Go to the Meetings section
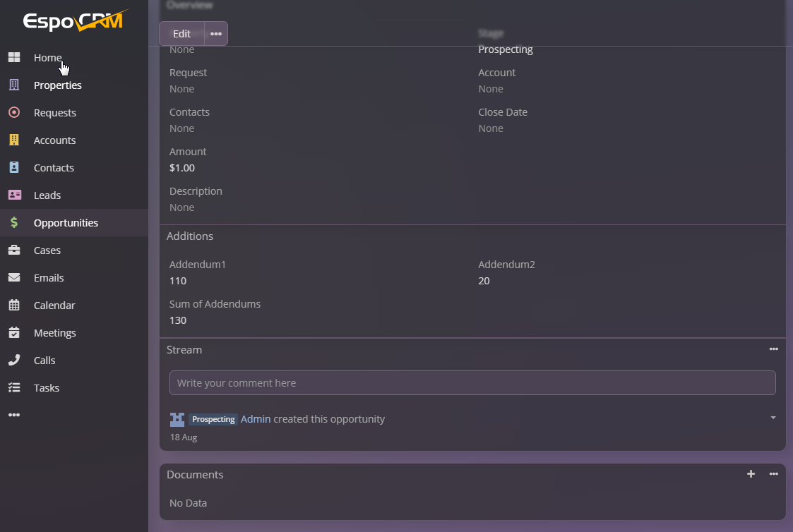This screenshot has height=532, width=793. tap(74, 332)
